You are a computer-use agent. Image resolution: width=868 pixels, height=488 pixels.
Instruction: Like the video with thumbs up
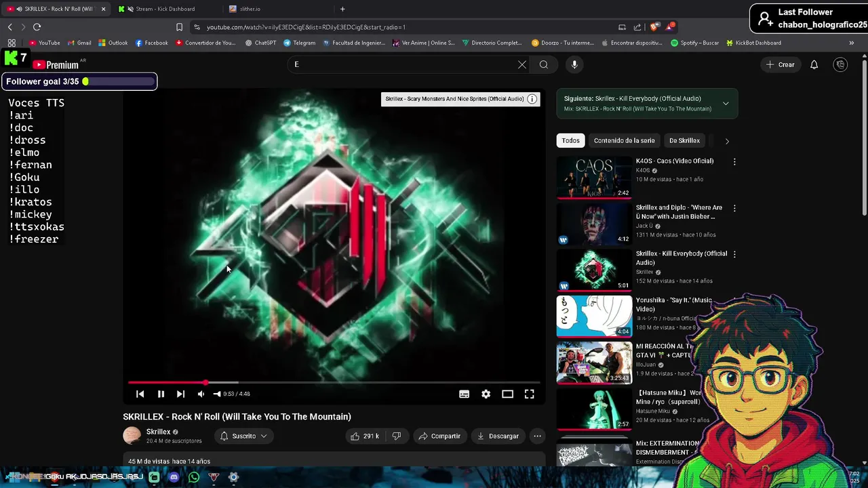coord(364,436)
